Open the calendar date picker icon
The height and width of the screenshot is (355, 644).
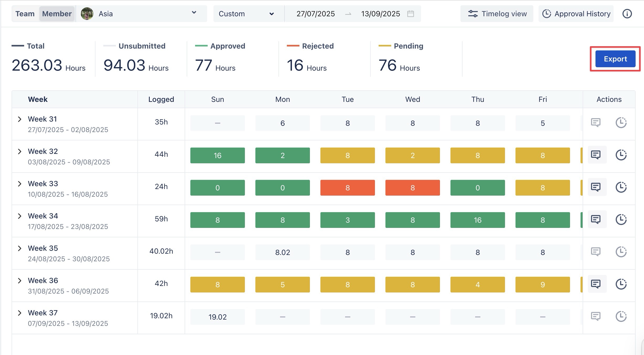click(411, 14)
